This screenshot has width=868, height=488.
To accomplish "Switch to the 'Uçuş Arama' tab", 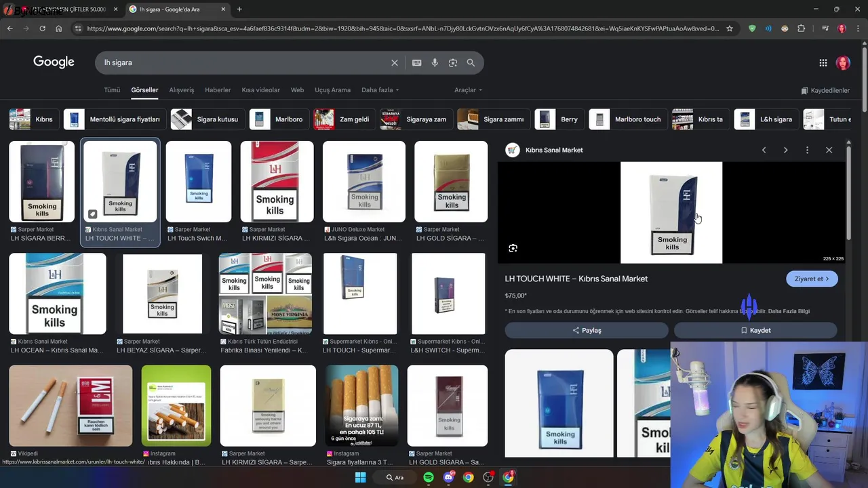I will pos(332,89).
